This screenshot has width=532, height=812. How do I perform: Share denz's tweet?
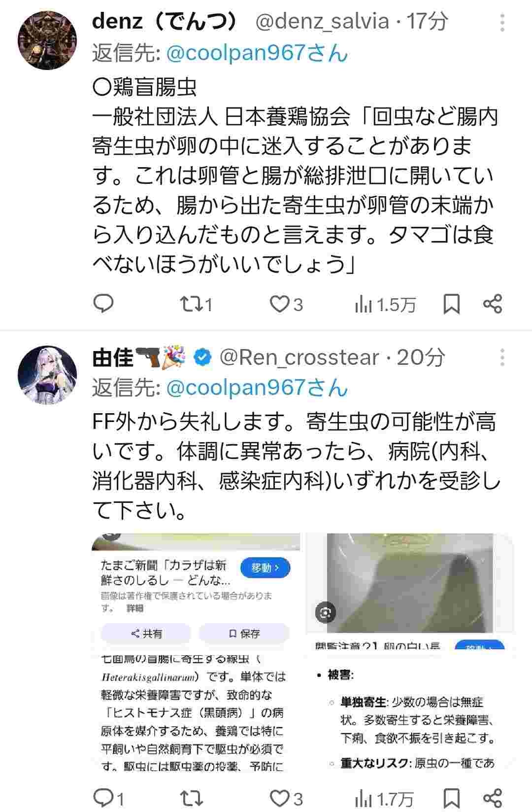click(493, 304)
